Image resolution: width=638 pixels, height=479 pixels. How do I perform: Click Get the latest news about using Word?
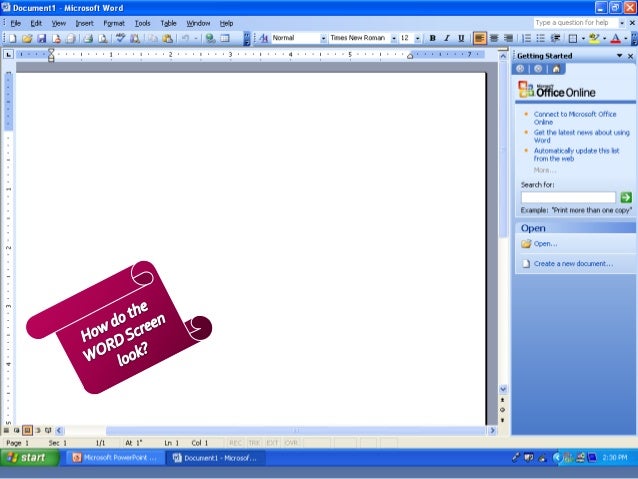(581, 136)
